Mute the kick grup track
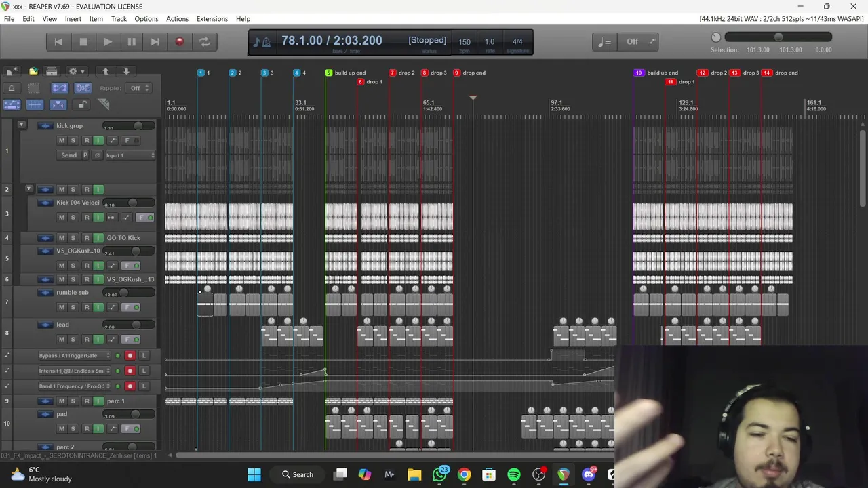Screen dimensions: 868x488 (62, 140)
